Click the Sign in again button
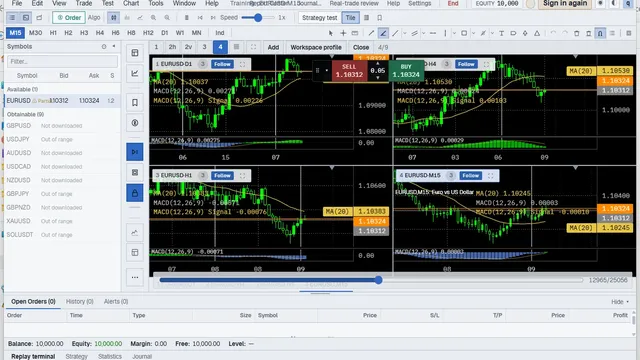The image size is (640, 360). (565, 4)
